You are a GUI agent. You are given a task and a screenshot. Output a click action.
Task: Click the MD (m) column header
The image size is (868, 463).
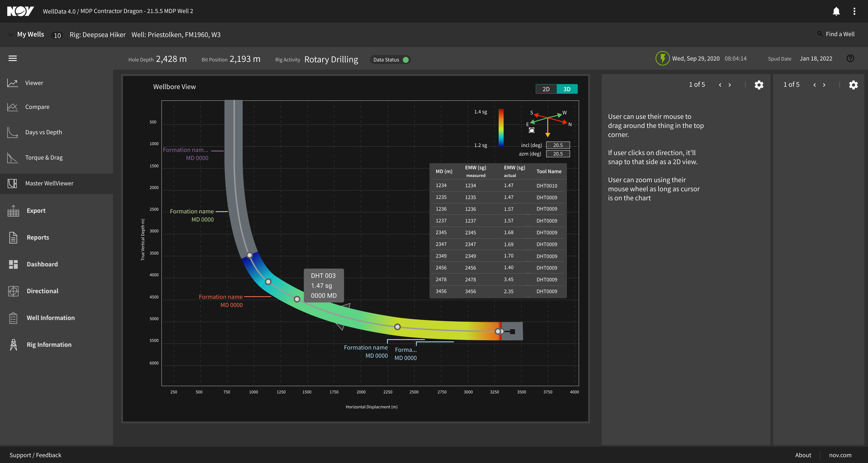point(444,172)
